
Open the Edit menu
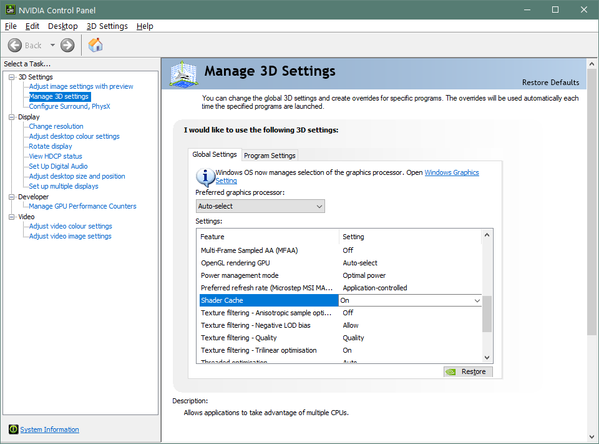32,26
